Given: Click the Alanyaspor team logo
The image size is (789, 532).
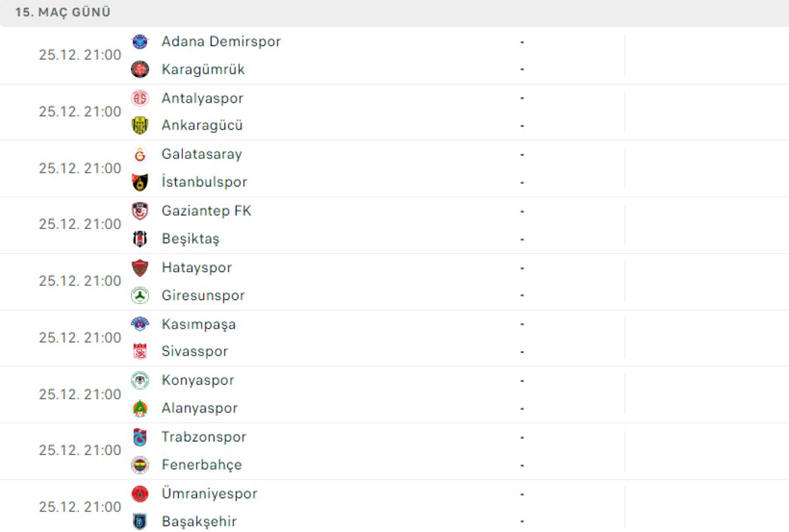Looking at the screenshot, I should (140, 408).
